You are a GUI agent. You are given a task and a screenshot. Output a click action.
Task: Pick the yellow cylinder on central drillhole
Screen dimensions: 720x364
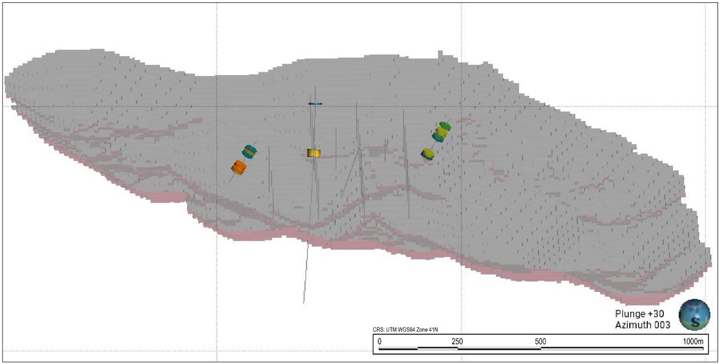coord(314,153)
